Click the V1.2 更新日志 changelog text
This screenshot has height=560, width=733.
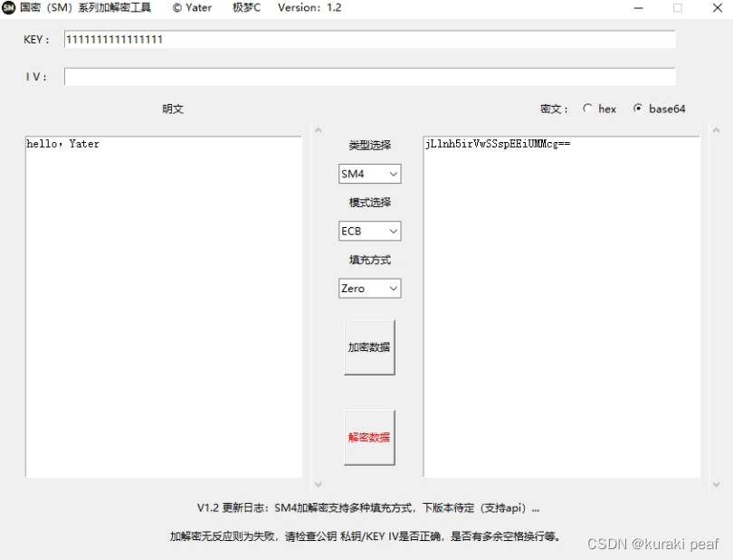click(x=368, y=508)
